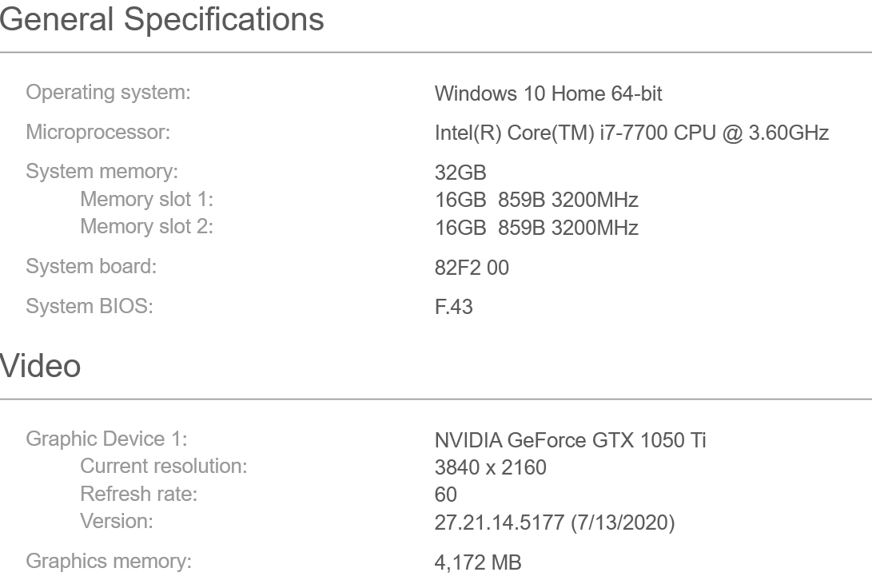This screenshot has height=588, width=872.
Task: Click the 4,172 MB graphics memory value
Action: (x=478, y=562)
